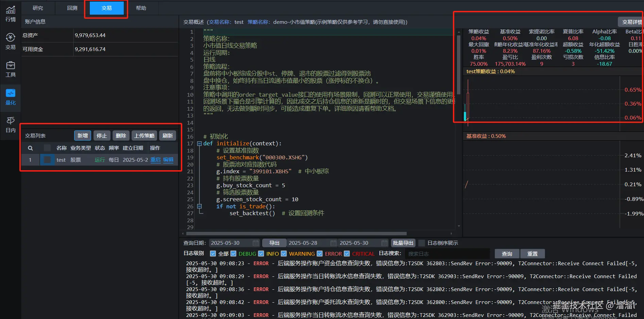This screenshot has height=319, width=644.
Task: Click the 账户信息 panel title
Action: [x=35, y=21]
